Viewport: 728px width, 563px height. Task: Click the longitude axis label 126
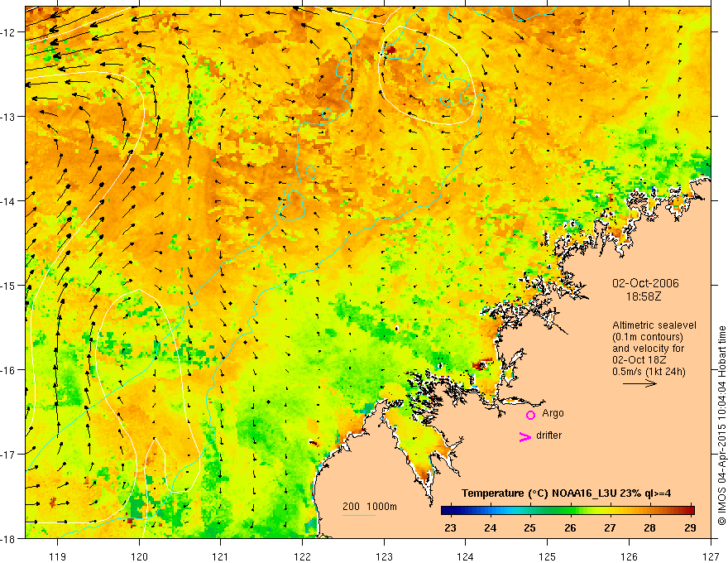(629, 557)
